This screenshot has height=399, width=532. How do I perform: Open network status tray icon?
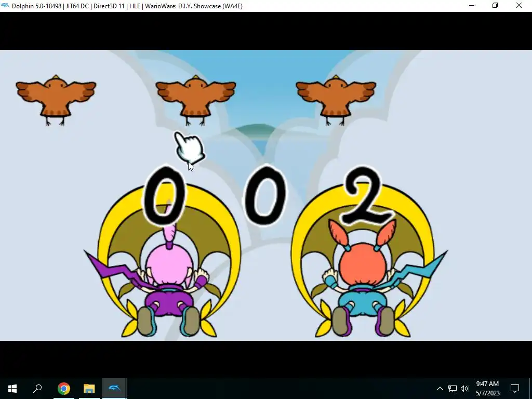[x=453, y=389]
